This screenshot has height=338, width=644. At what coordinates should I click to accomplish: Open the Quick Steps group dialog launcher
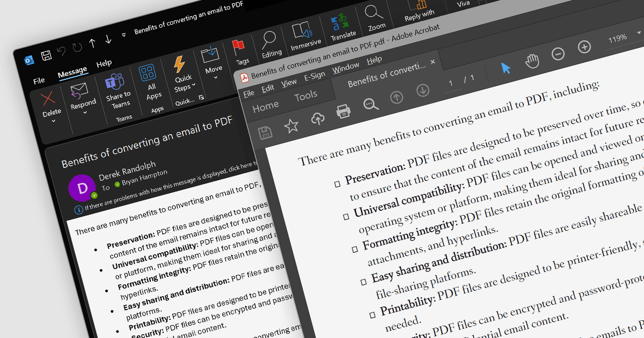(201, 97)
